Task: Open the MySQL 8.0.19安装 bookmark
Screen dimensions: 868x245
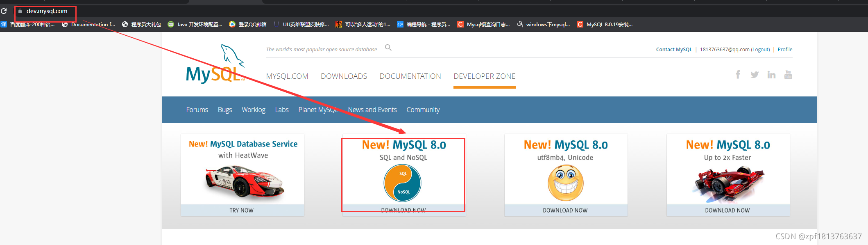Action: [605, 25]
